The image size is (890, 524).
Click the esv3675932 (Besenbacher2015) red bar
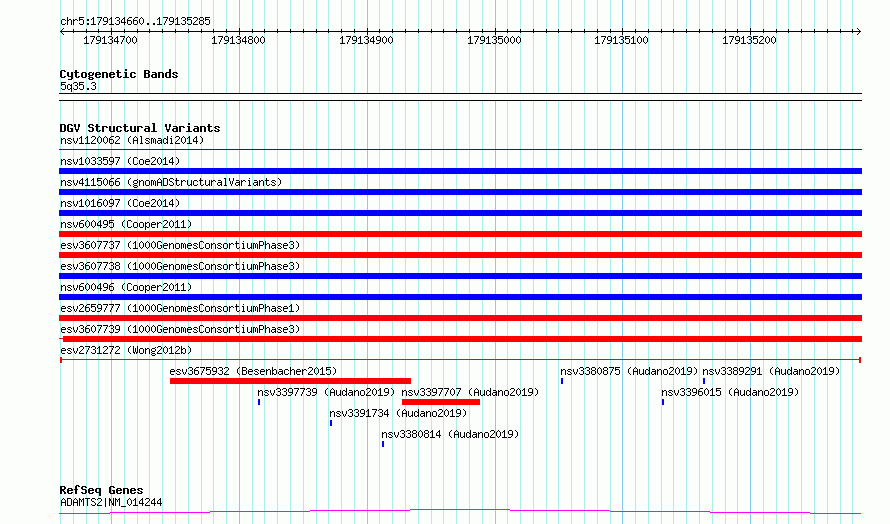click(290, 381)
